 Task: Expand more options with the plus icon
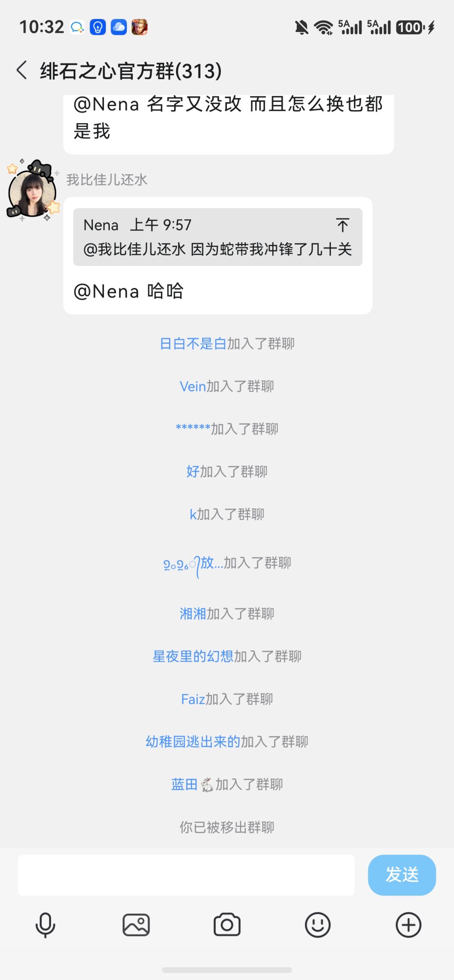pyautogui.click(x=409, y=925)
